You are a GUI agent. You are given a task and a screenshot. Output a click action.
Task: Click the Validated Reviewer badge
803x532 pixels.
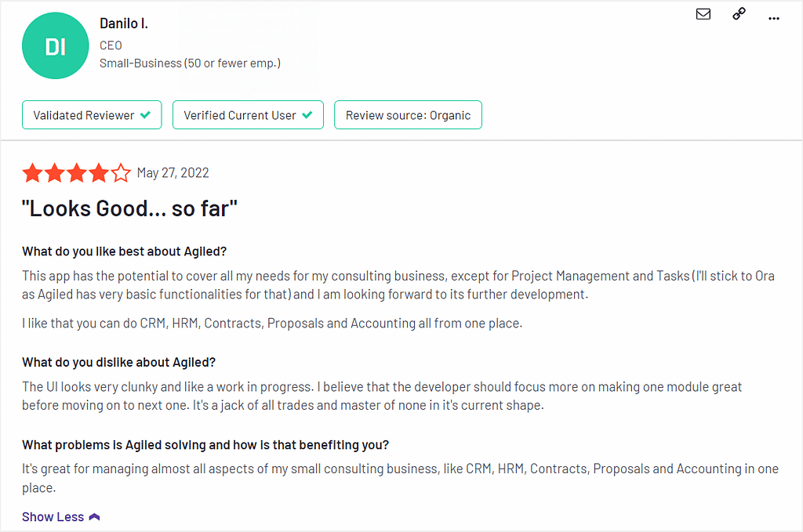pos(92,115)
